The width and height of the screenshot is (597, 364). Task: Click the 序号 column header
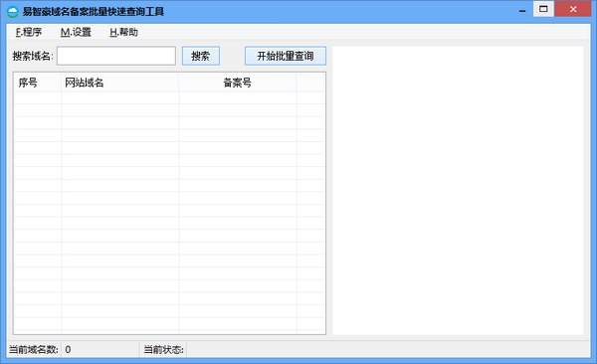tap(38, 83)
